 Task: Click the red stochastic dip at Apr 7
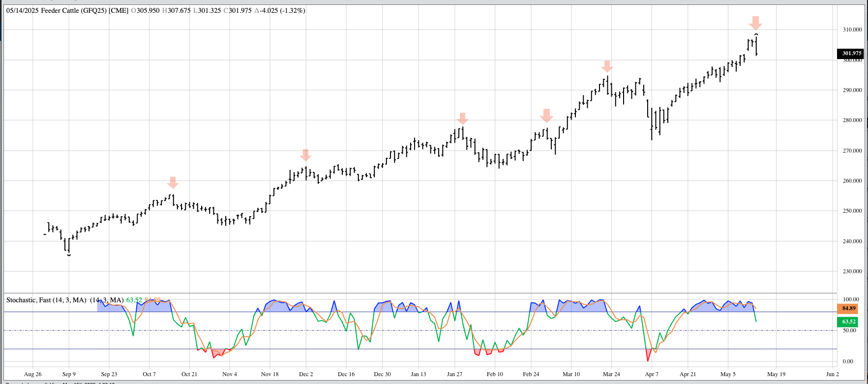tap(648, 357)
